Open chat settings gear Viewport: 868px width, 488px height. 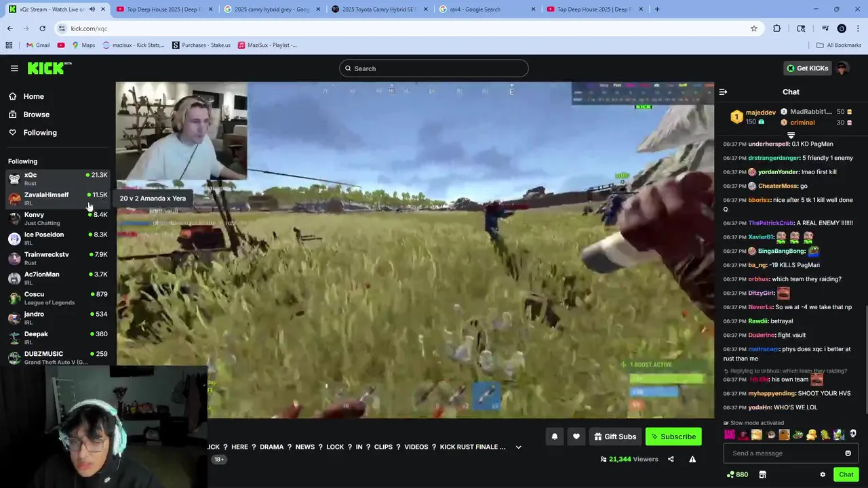[823, 474]
